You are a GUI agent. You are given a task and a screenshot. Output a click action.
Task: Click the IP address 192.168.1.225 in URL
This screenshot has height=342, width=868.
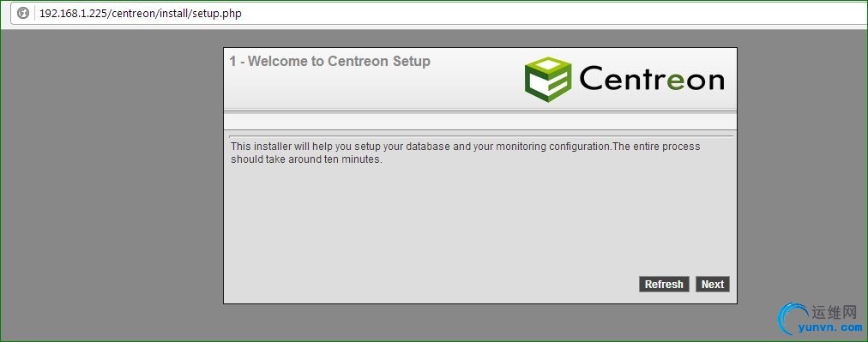[74, 13]
